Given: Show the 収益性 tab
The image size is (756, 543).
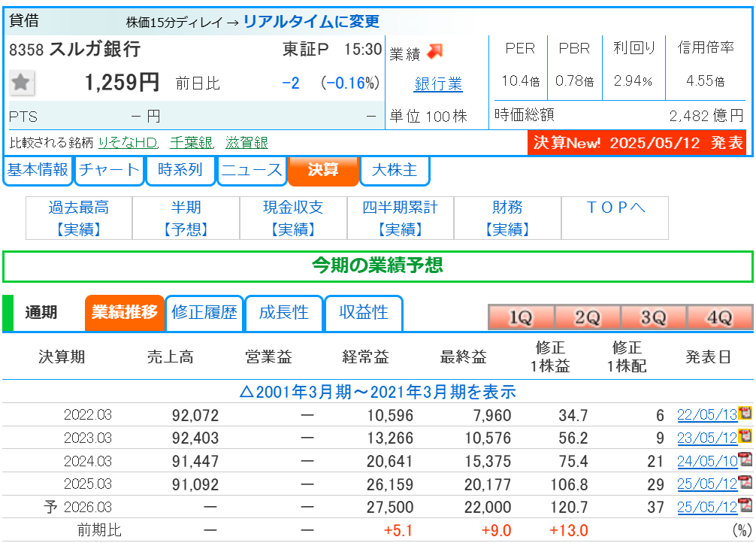Looking at the screenshot, I should pos(364,312).
